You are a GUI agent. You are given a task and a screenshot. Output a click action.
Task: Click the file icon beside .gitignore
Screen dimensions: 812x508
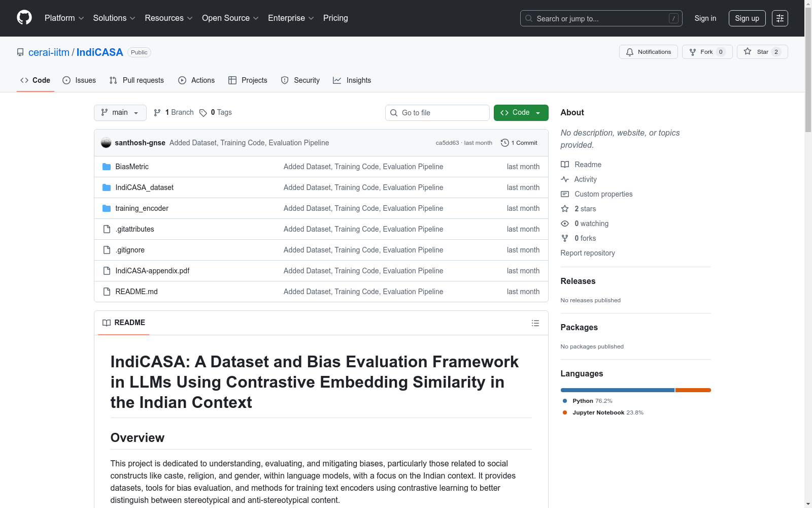pyautogui.click(x=107, y=250)
